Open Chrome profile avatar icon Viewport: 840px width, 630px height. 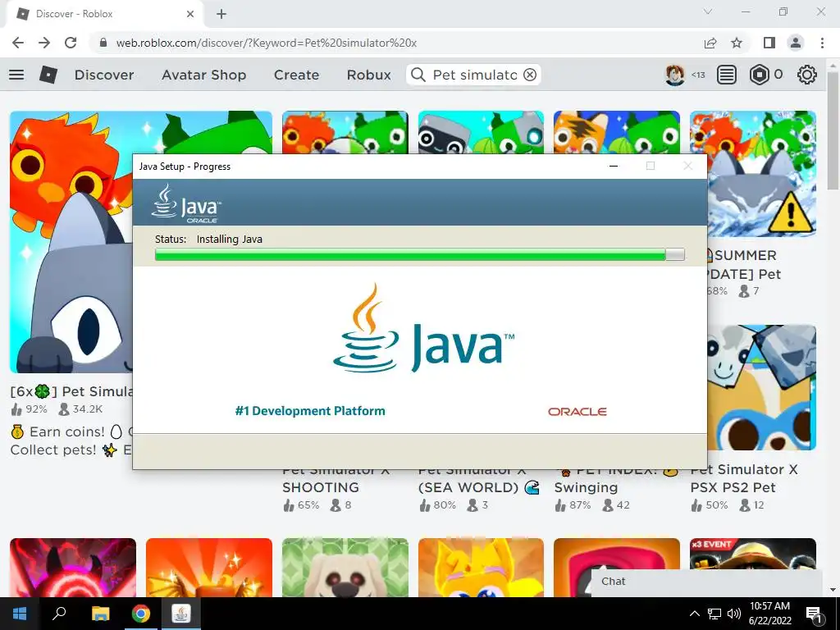coord(796,43)
